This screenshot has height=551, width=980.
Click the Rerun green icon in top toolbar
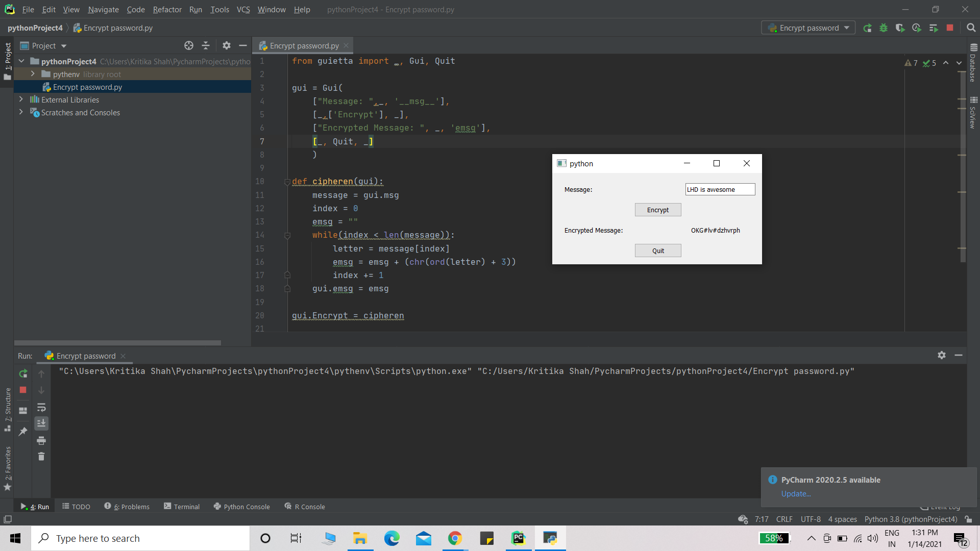tap(867, 28)
